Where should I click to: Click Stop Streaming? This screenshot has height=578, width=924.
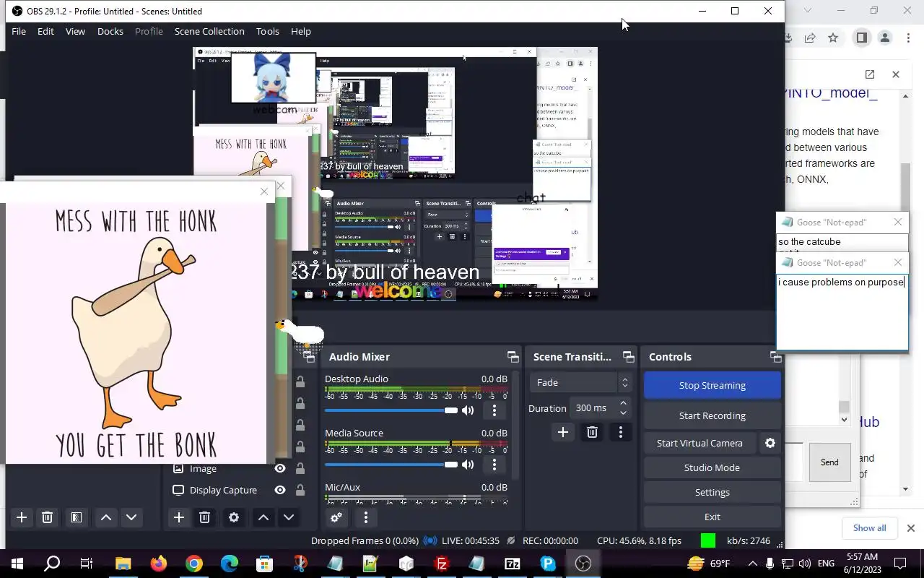pyautogui.click(x=712, y=385)
